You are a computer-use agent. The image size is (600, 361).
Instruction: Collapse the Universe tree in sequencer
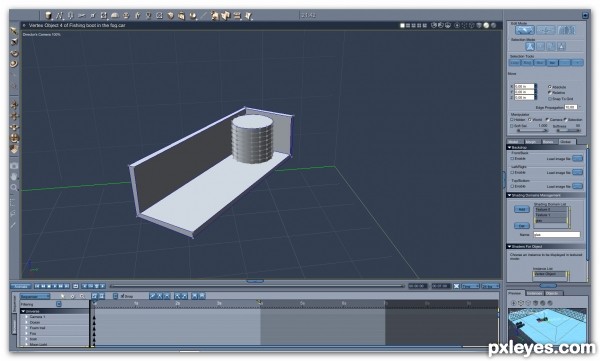(x=23, y=311)
